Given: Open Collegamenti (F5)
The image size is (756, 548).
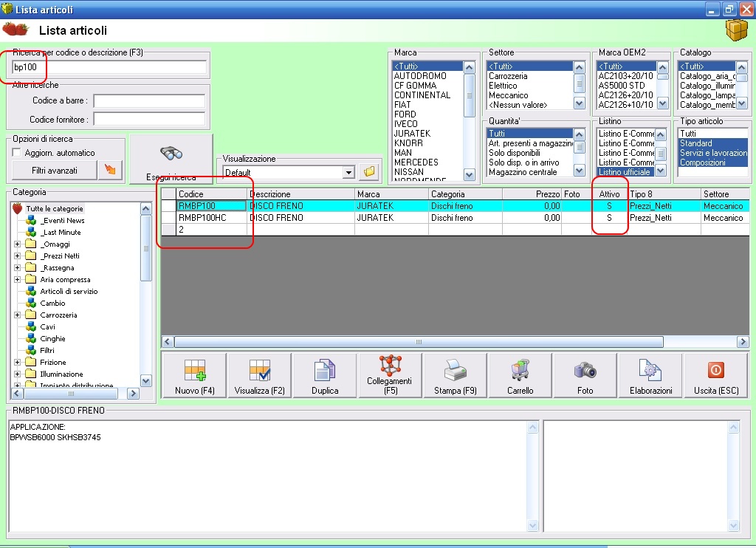Looking at the screenshot, I should pos(390,376).
